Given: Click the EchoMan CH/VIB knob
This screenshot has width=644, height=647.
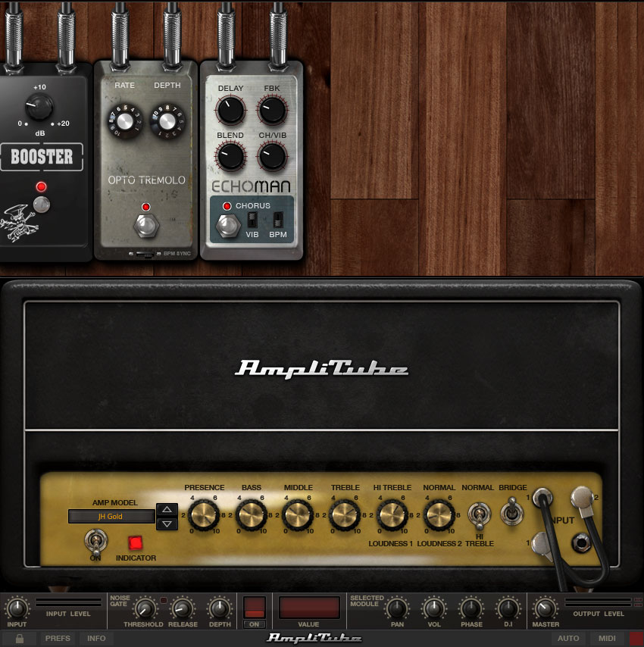Looking at the screenshot, I should (272, 156).
